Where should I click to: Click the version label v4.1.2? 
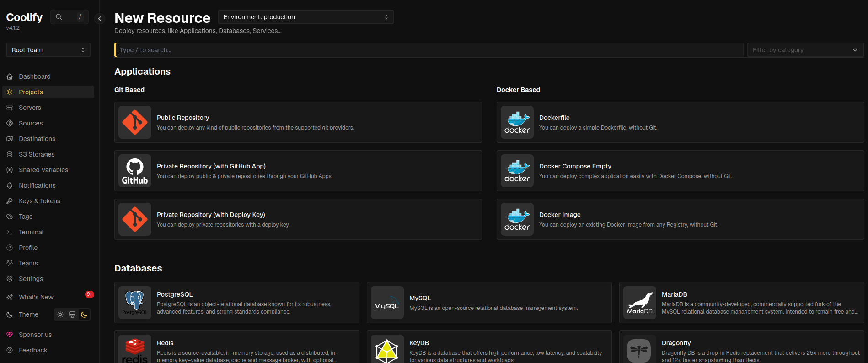pyautogui.click(x=13, y=28)
